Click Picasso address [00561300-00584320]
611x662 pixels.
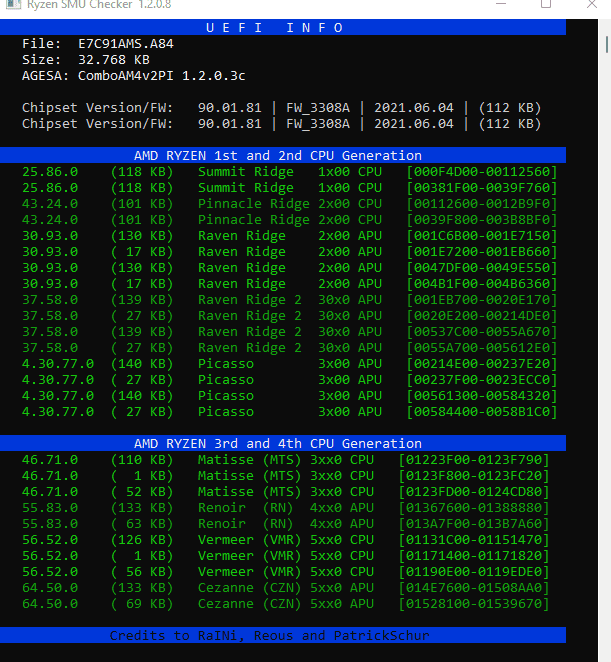point(482,396)
